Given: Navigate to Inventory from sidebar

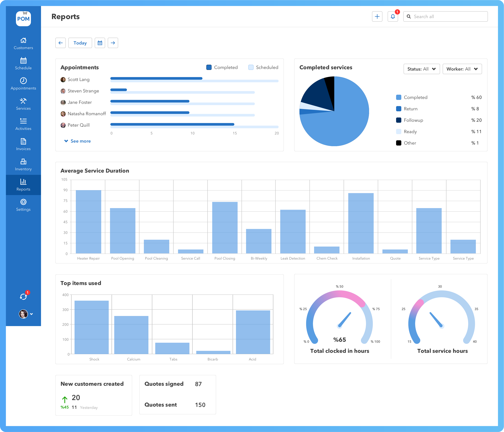Looking at the screenshot, I should tap(23, 165).
